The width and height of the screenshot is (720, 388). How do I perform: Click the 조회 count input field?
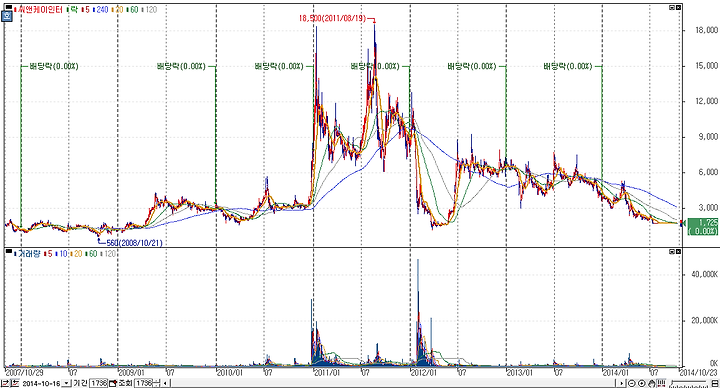[x=144, y=383]
